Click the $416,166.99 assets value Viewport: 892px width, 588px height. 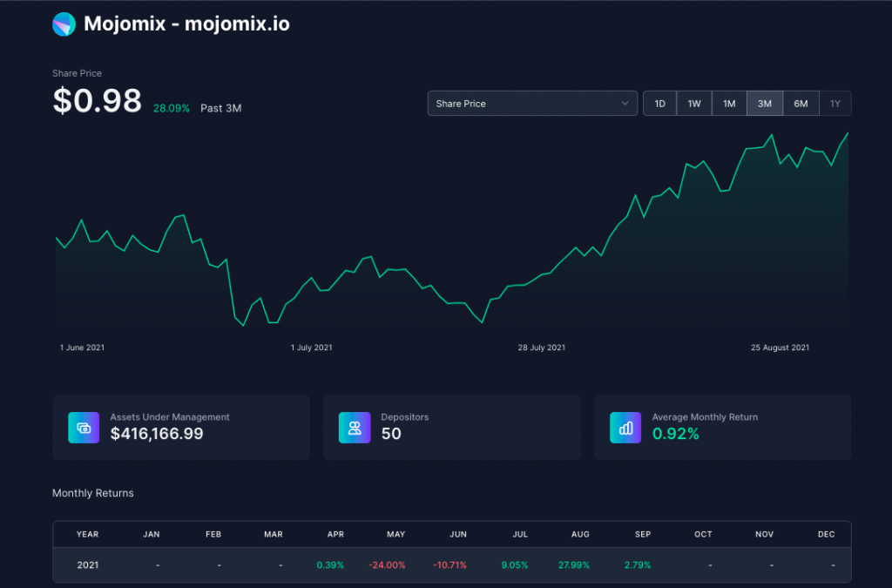pyautogui.click(x=157, y=434)
